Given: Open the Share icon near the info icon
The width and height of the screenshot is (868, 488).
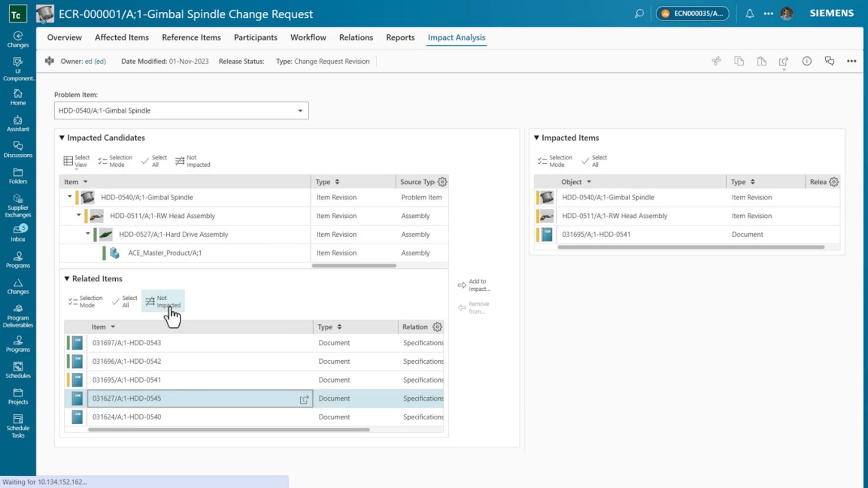Looking at the screenshot, I should 783,61.
